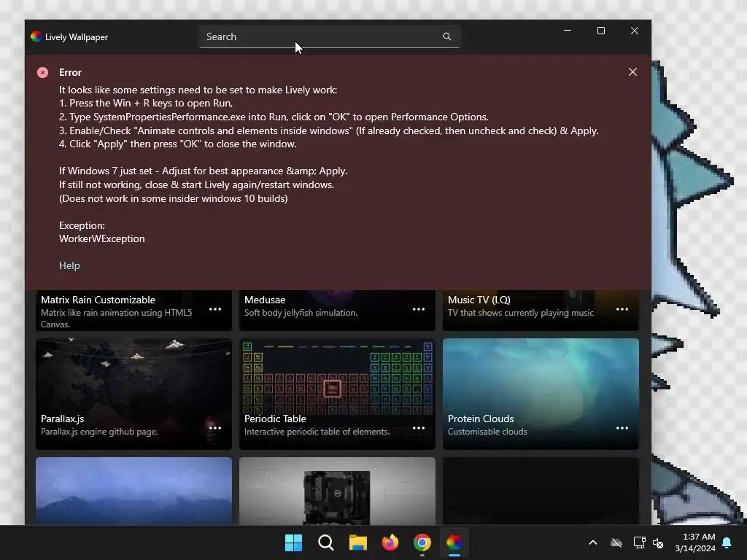Screen dimensions: 747x560
Task: Click the Music TV (LQ) title
Action: (479, 300)
